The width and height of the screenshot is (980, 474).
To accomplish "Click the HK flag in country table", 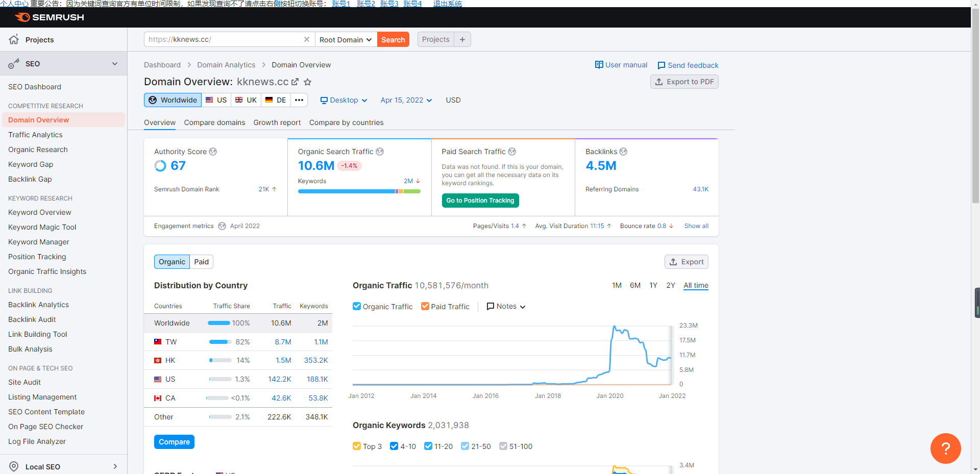I will (x=158, y=360).
